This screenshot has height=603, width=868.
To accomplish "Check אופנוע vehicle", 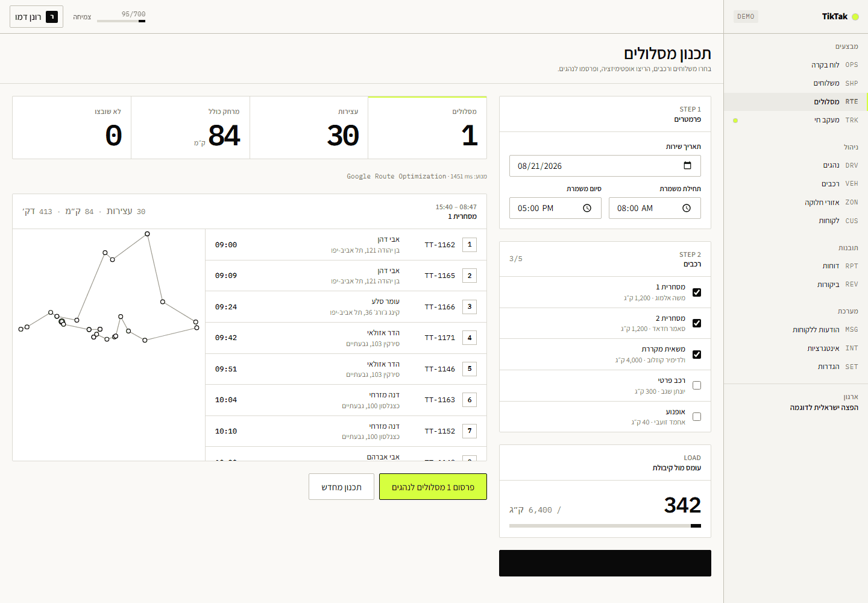I will 697,417.
